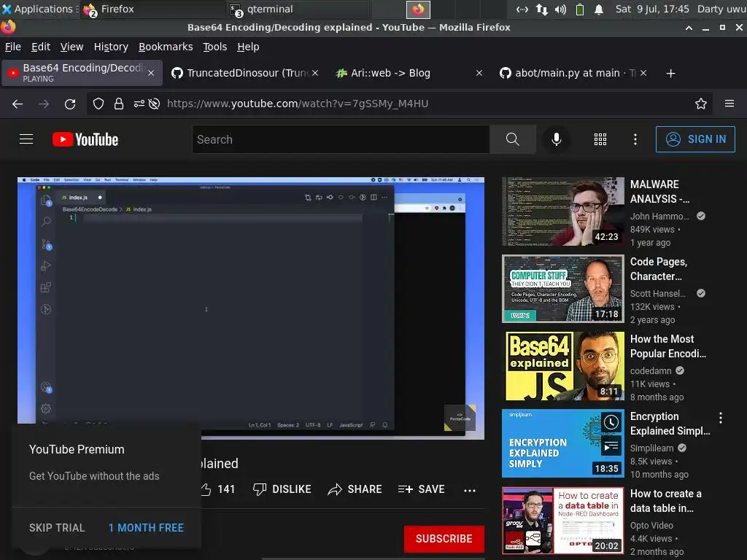Viewport: 747px width, 560px height.
Task: Bookmark this page with the star icon
Action: point(701,104)
